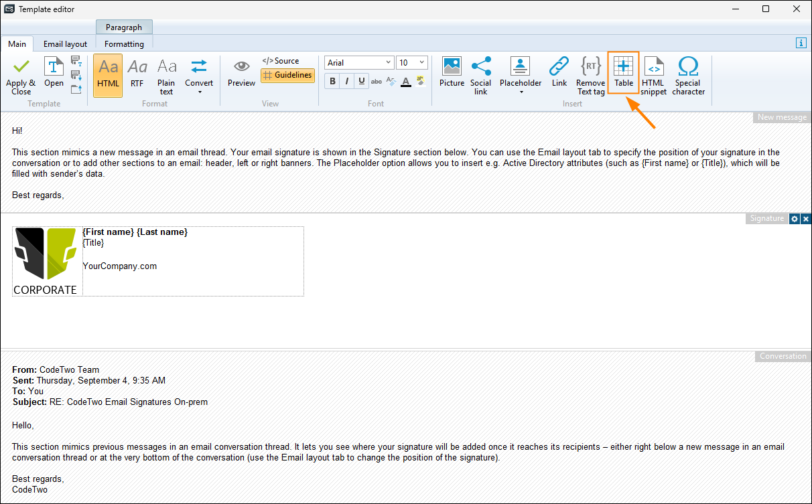
Task: Toggle bold formatting
Action: click(x=332, y=82)
